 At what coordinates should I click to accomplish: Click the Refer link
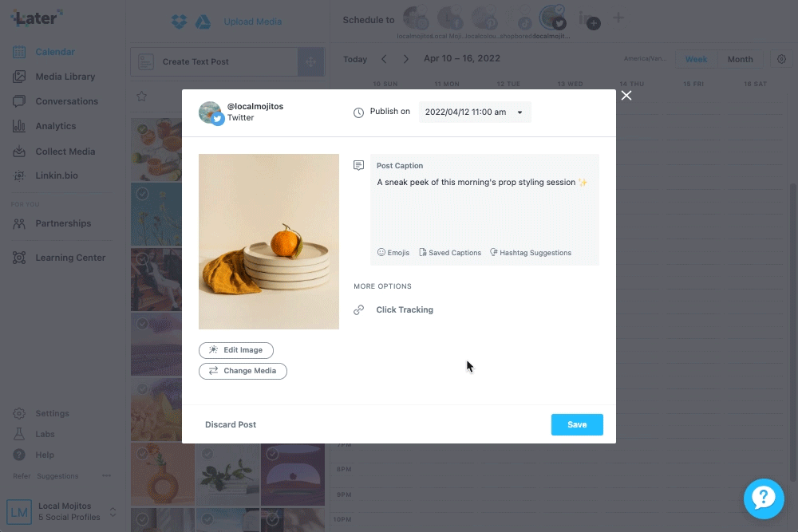tap(22, 476)
